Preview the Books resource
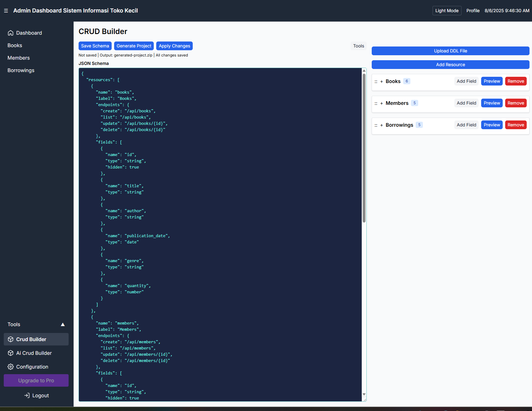 pos(492,81)
